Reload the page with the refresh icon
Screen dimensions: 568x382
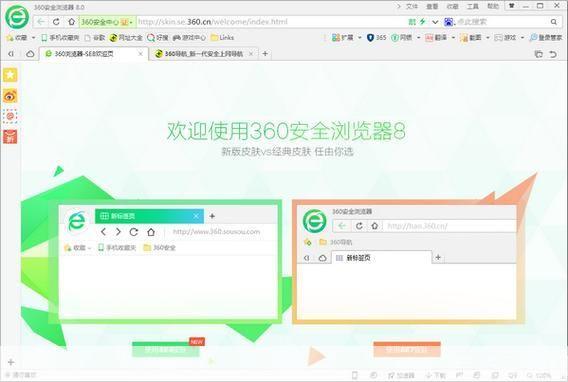[x=56, y=22]
